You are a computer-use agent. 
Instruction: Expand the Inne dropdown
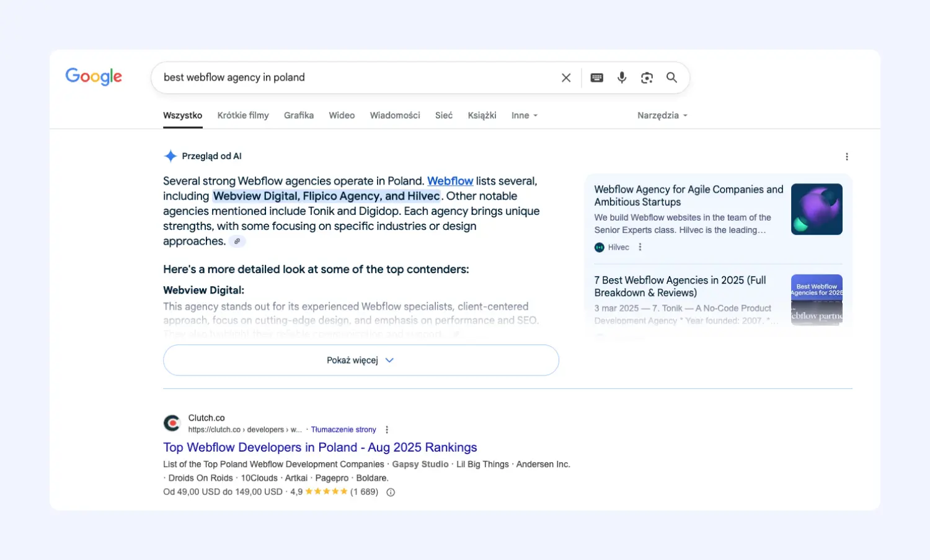point(525,115)
